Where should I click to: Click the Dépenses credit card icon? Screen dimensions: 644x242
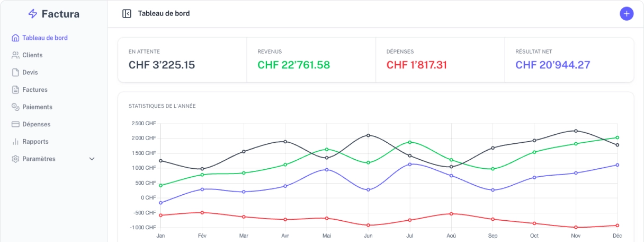click(x=15, y=124)
